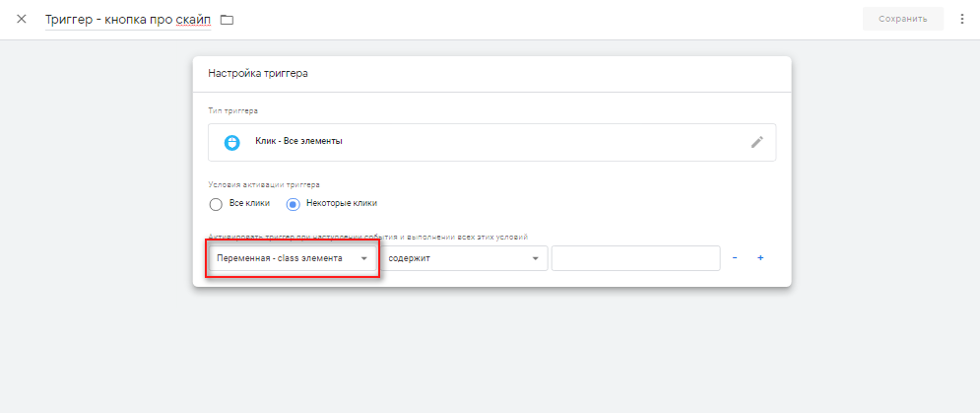Expand the 'содержит' operator dropdown
The image size is (980, 413).
tap(464, 258)
